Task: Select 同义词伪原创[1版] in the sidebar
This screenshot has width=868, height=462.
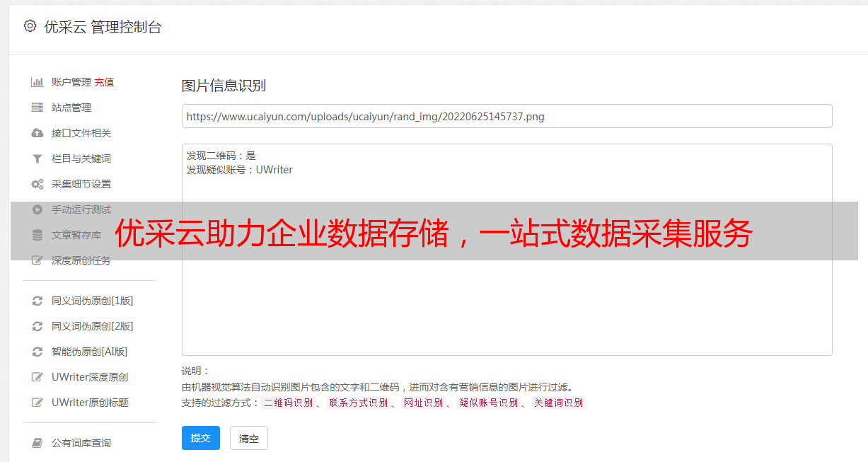Action: point(93,301)
